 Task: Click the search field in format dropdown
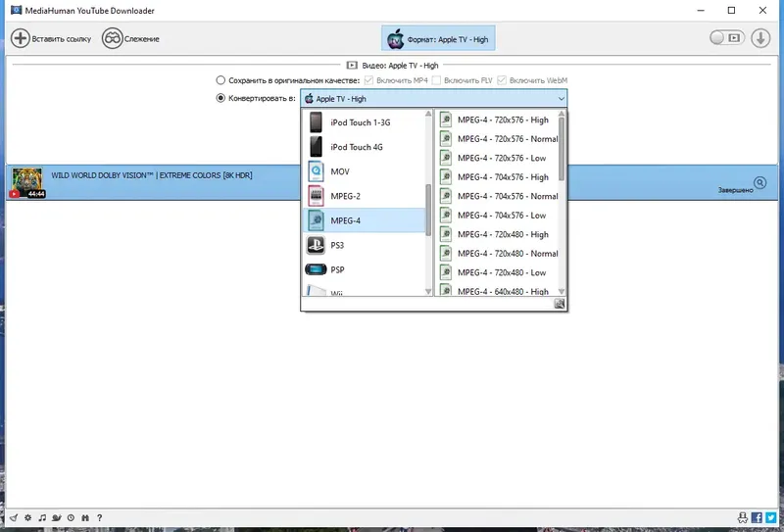point(428,304)
